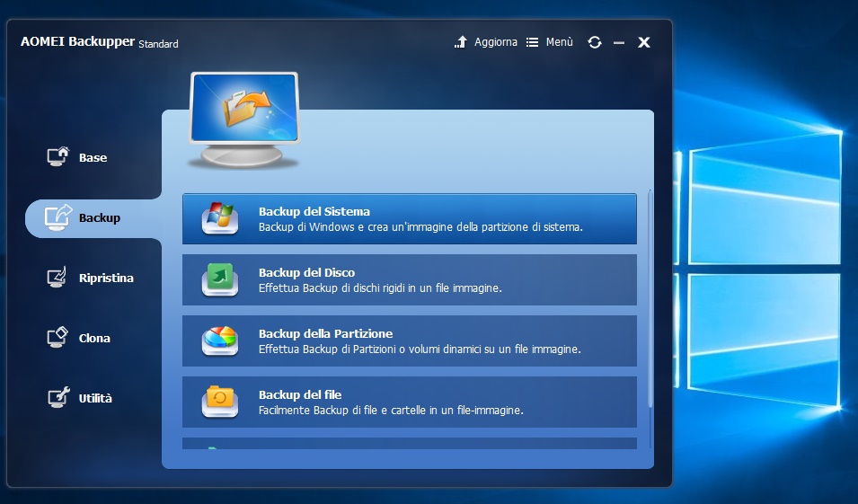Open the Ripristina sidebar icon
Screen dimensions: 858x504
(x=57, y=278)
